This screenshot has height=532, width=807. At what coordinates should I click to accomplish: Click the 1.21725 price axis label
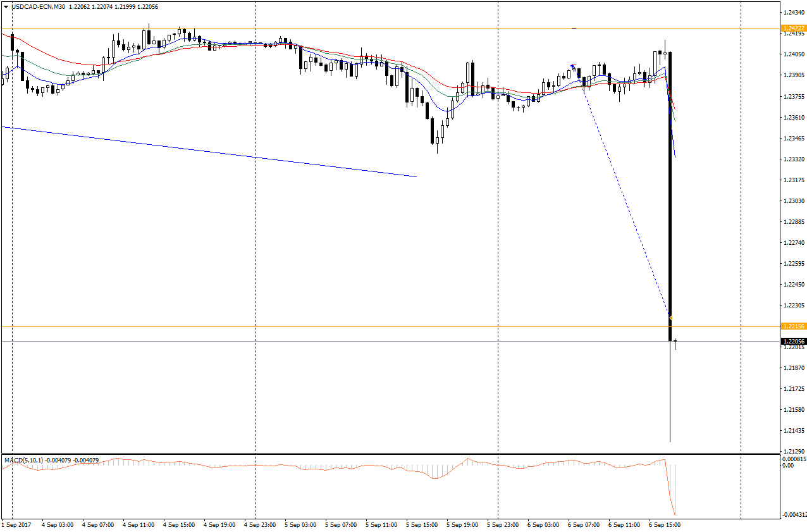794,388
